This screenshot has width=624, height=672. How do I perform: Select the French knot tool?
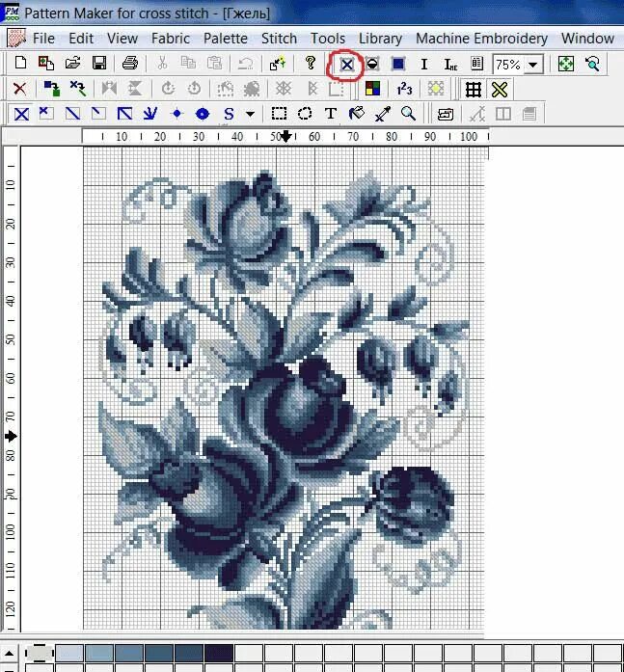tap(176, 114)
